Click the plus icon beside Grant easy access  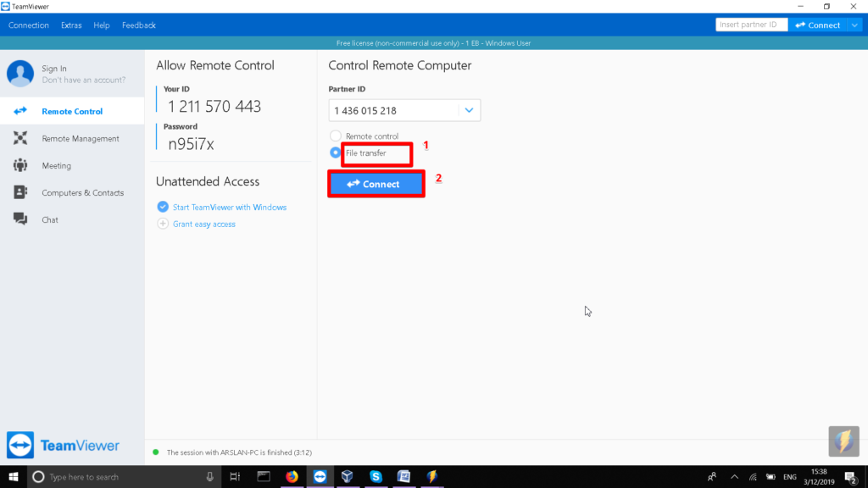[x=163, y=224]
